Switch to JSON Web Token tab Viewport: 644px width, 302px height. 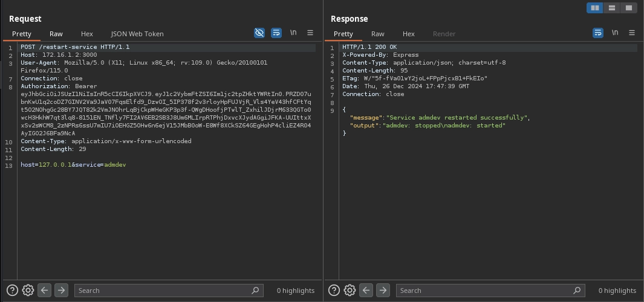137,34
